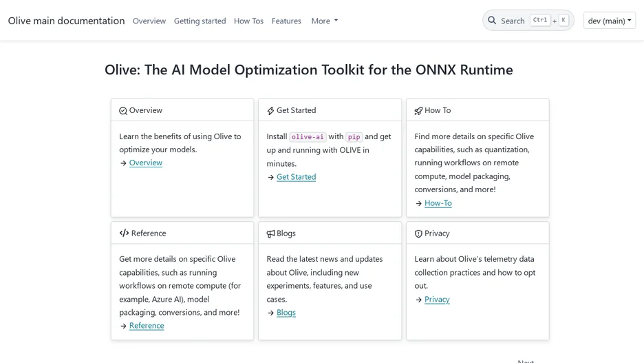This screenshot has width=644, height=363.
Task: Open the How-To link in the card
Action: (x=438, y=203)
